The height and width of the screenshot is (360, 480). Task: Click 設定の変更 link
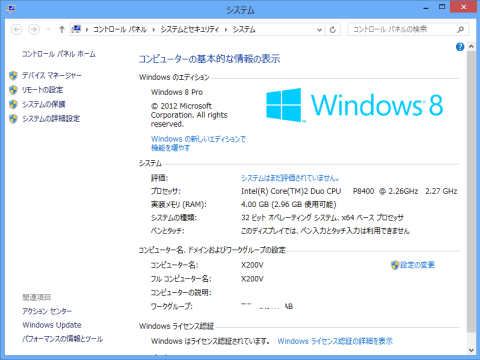click(x=417, y=265)
